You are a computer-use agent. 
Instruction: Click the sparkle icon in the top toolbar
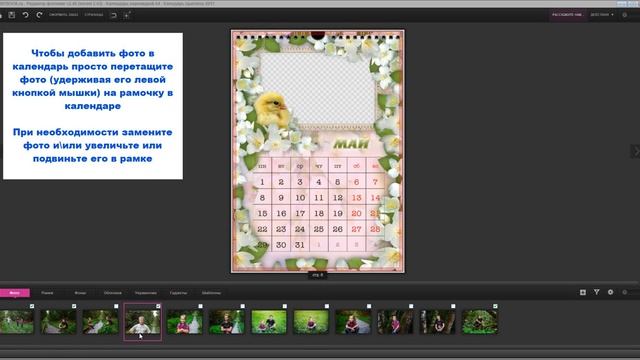tap(127, 15)
